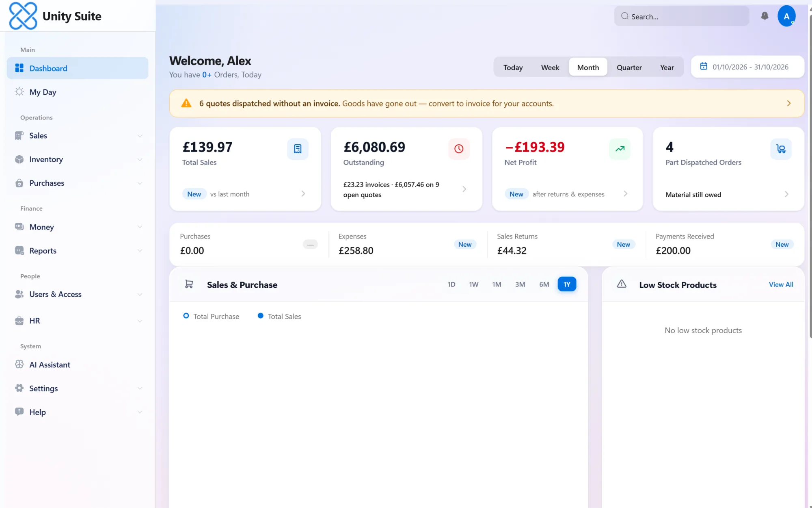Viewport: 812px width, 508px height.
Task: Open View All low stock products
Action: (x=781, y=284)
